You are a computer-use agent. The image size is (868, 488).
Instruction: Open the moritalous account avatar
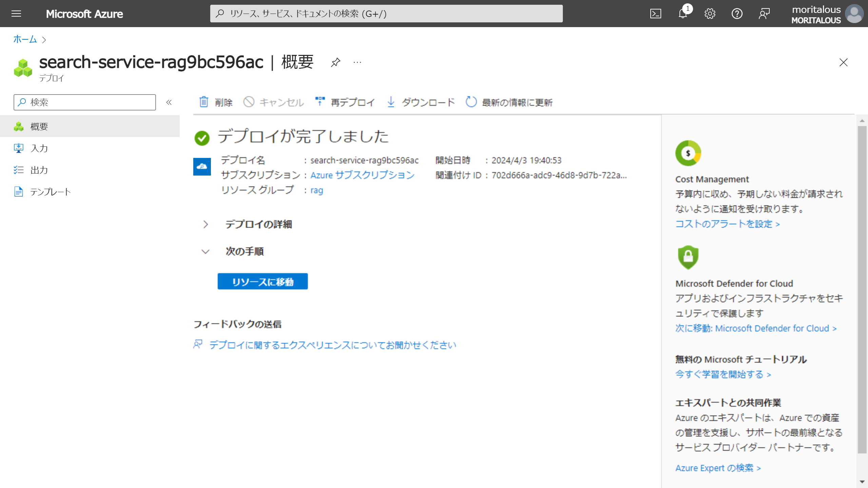pyautogui.click(x=854, y=14)
